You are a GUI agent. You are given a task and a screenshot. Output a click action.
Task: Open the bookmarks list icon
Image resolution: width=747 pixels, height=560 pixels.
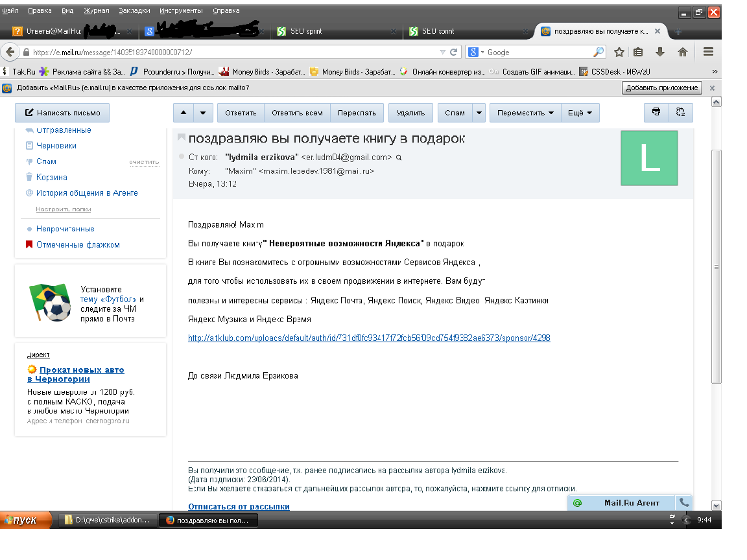[638, 52]
